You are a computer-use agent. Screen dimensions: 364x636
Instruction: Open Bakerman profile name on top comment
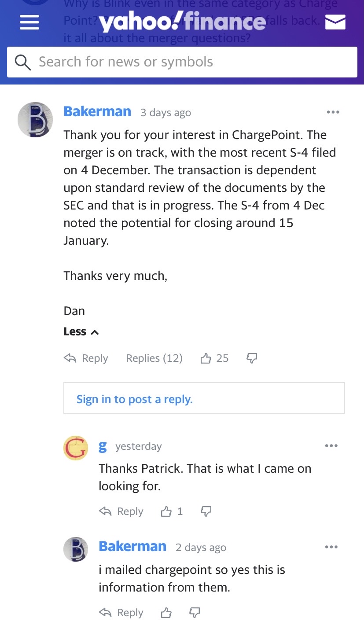(x=97, y=111)
